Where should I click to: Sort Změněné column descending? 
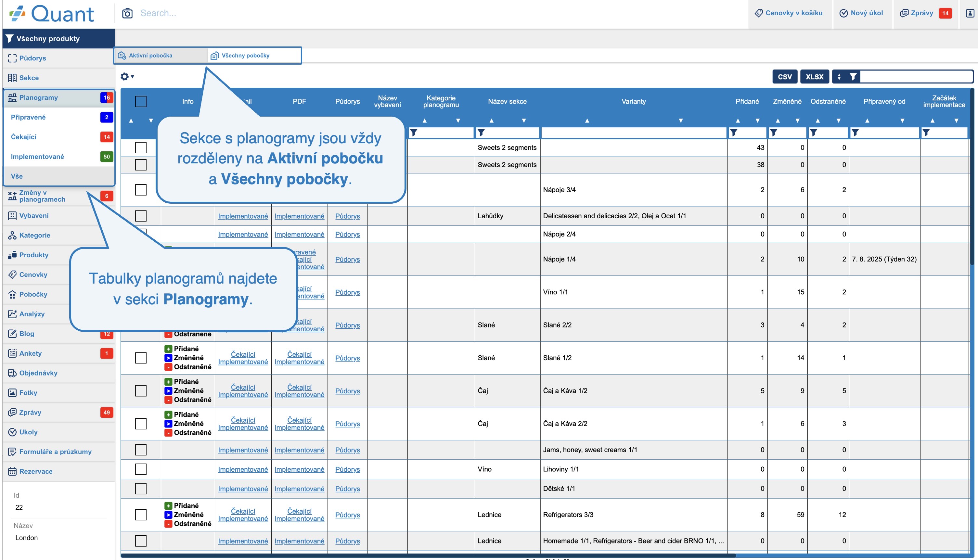(797, 121)
